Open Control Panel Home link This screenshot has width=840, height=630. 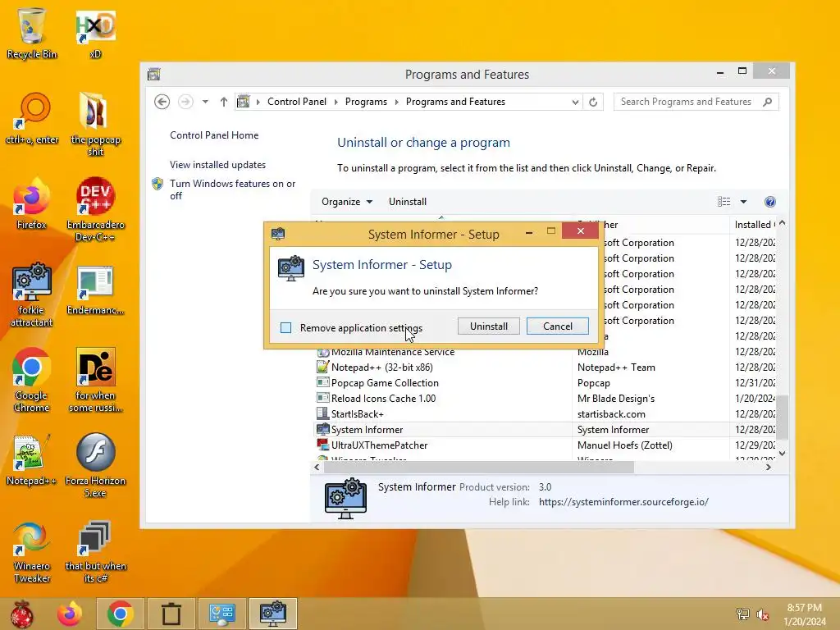(x=214, y=135)
